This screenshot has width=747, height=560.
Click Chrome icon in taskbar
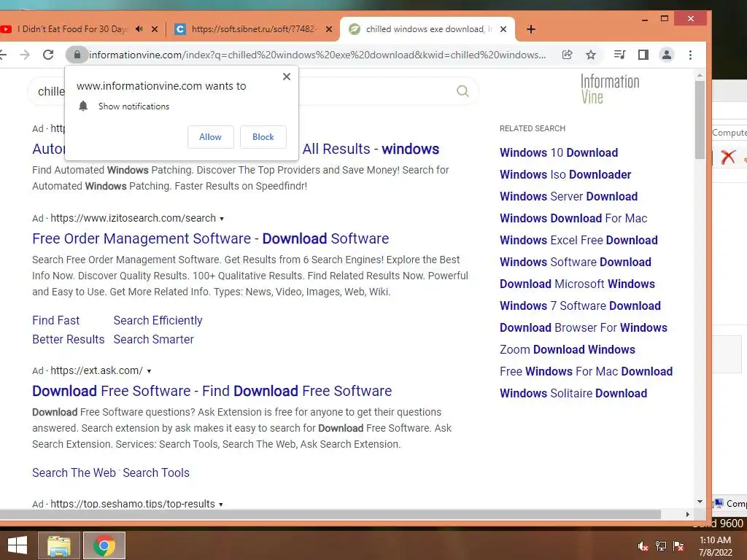point(104,545)
